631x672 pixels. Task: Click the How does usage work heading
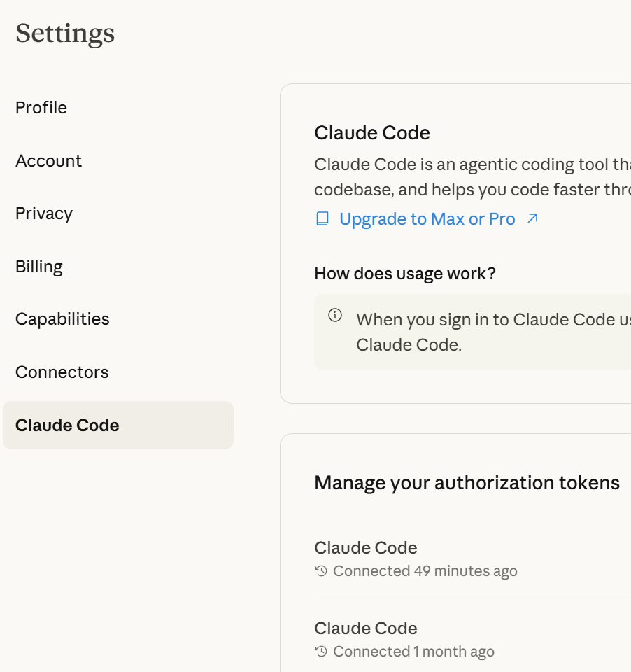(x=405, y=274)
